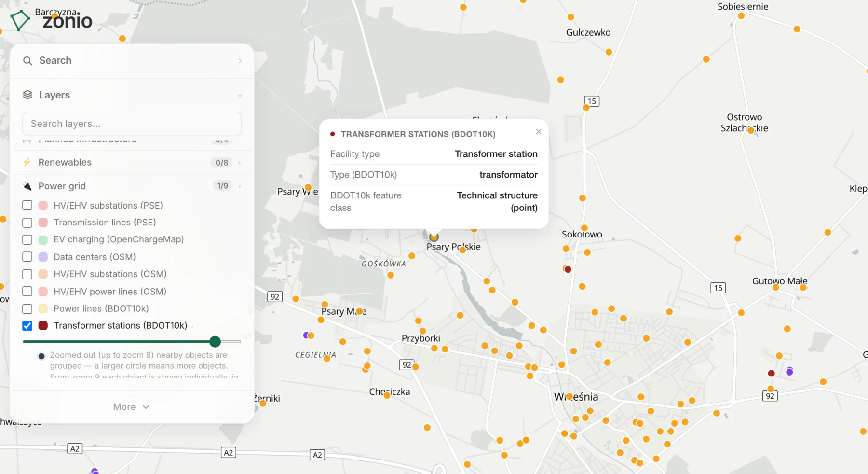Check Power lines (BDOT10k) layer
The image size is (868, 474).
27,308
